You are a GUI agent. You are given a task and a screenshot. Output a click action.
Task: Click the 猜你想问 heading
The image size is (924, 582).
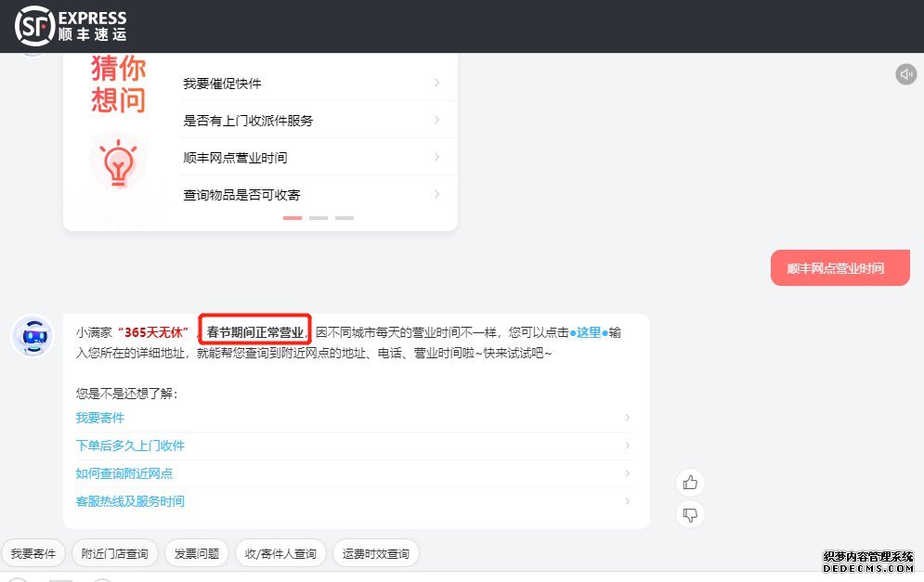(119, 84)
